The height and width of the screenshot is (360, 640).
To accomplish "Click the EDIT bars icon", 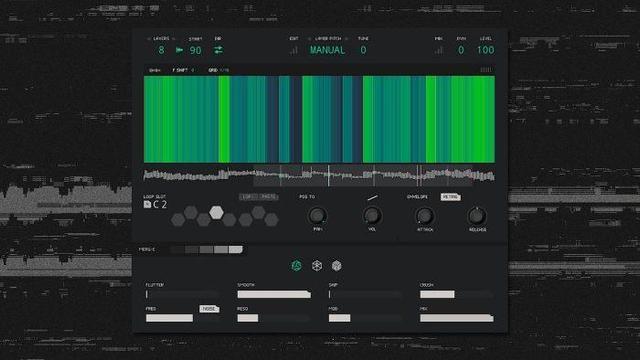I will 294,51.
